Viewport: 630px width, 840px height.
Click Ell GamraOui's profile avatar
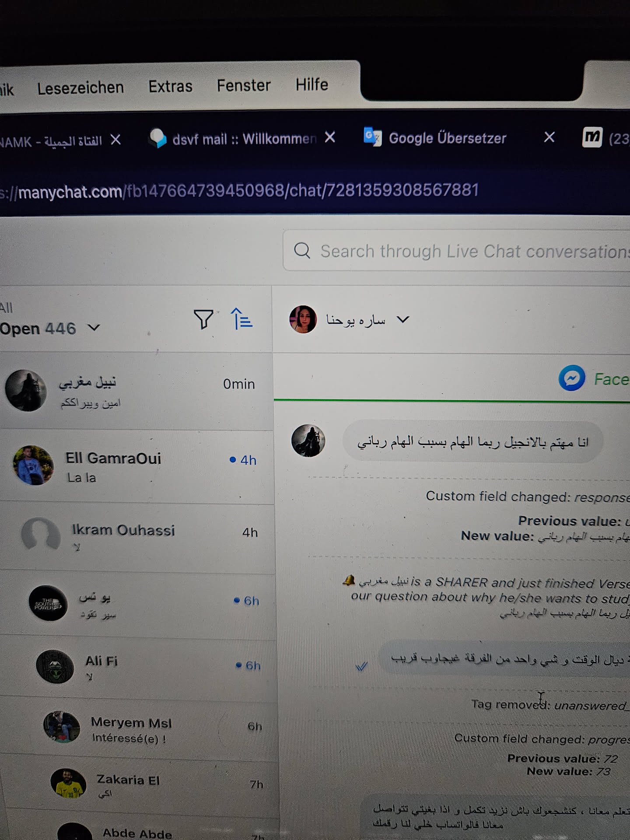click(x=33, y=465)
